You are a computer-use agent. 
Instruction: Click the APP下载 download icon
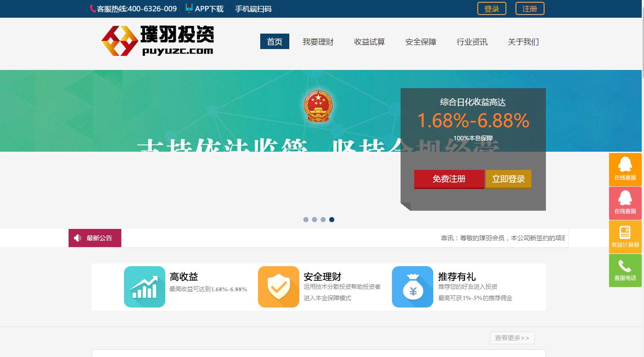coord(188,8)
